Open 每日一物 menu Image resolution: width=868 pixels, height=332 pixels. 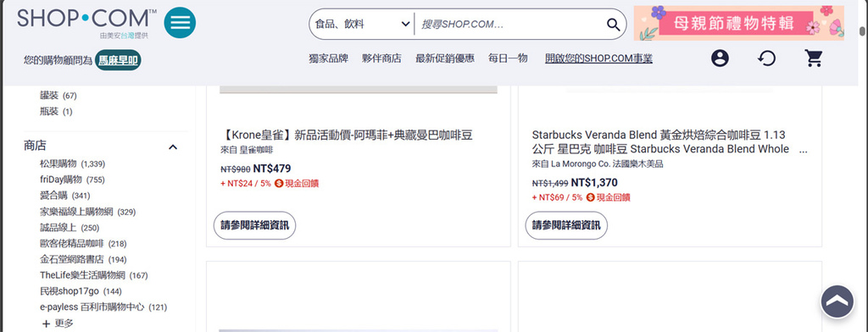tap(509, 58)
